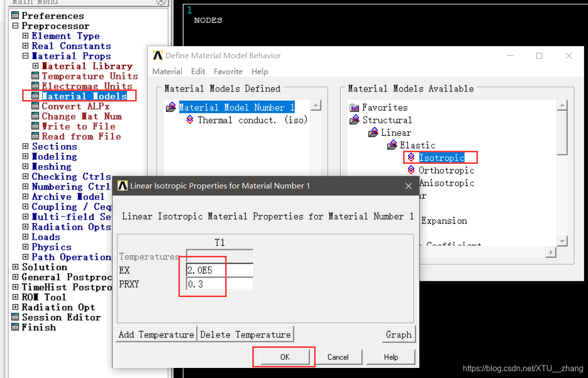Viewport: 588px width, 378px height.
Task: Expand the Element Type node
Action: 25,36
